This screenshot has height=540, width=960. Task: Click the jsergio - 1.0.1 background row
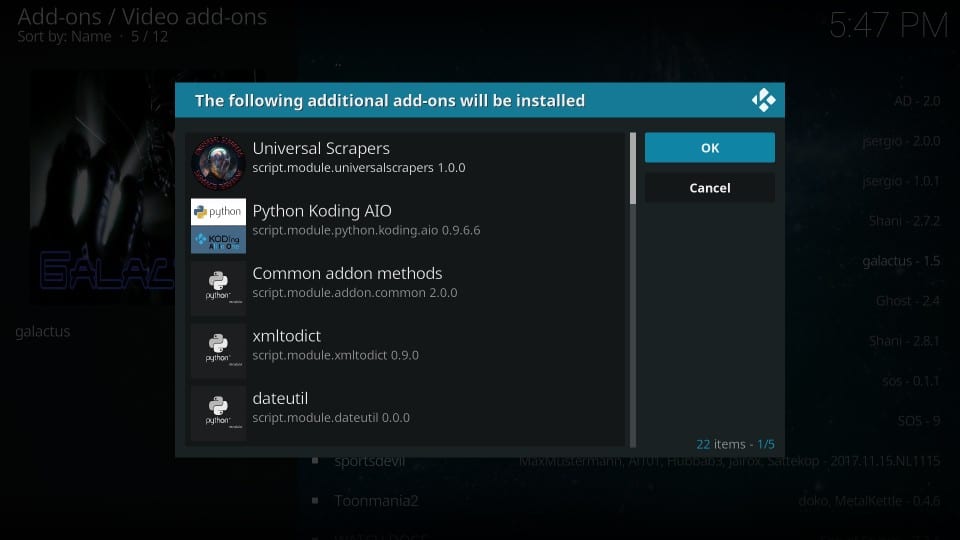coord(901,181)
